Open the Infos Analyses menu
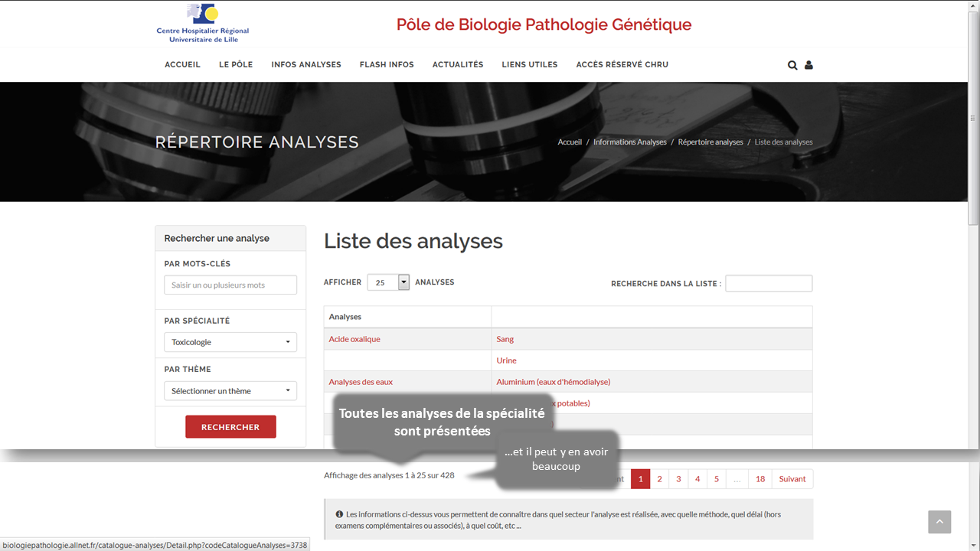The image size is (980, 551). coord(305,65)
